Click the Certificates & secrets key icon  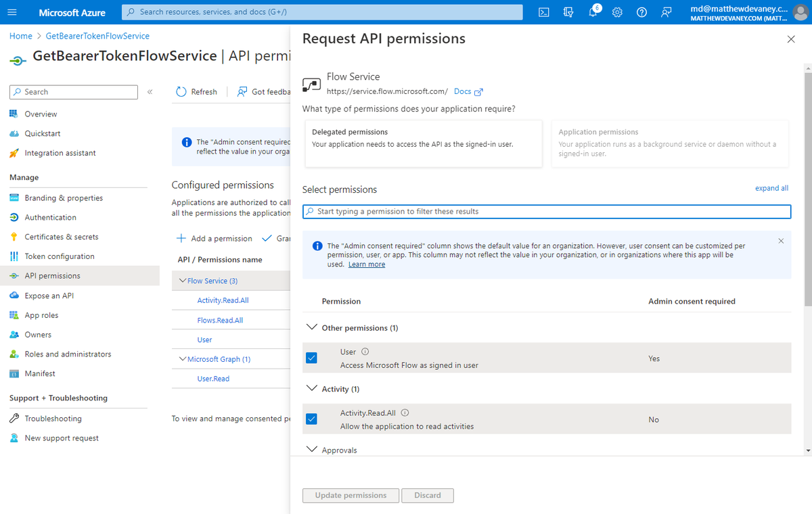pyautogui.click(x=14, y=237)
